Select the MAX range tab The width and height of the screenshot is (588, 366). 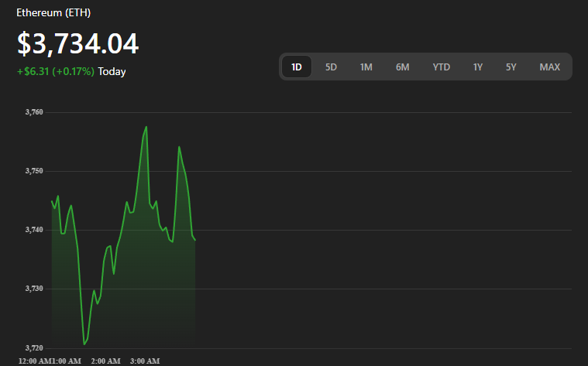549,67
